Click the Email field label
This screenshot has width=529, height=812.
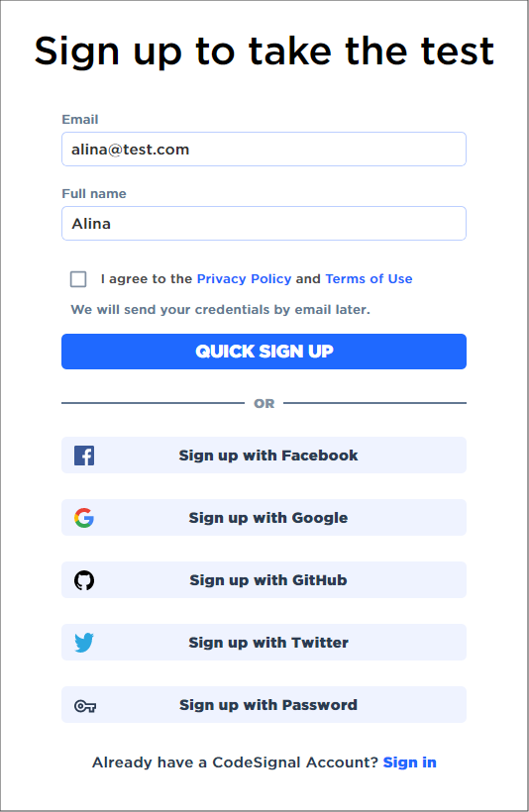(80, 120)
